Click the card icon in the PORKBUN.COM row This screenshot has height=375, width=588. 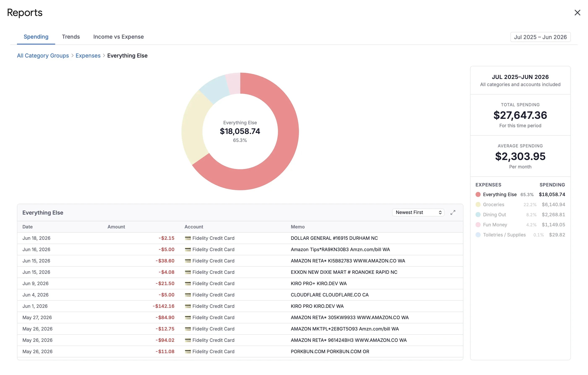pos(188,351)
